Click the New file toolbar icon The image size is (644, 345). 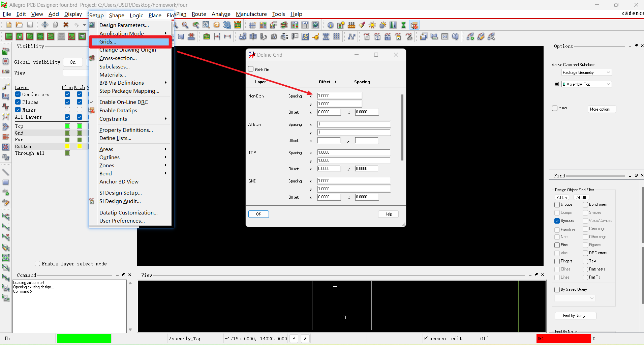point(9,25)
